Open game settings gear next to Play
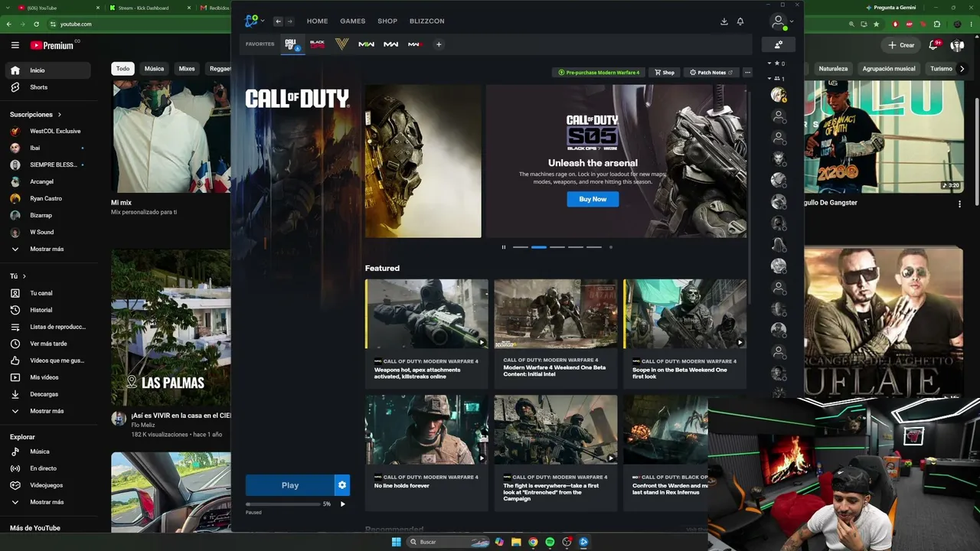 [342, 485]
